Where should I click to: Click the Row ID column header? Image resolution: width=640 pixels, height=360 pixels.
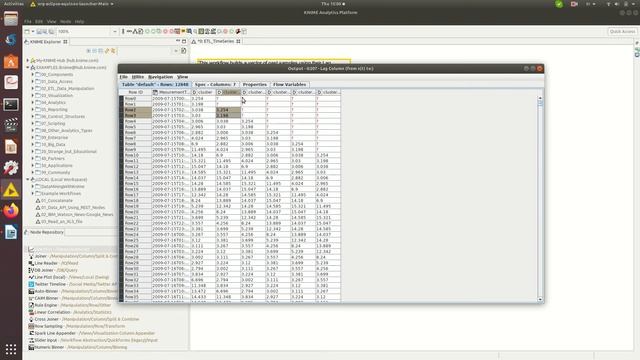(x=136, y=92)
